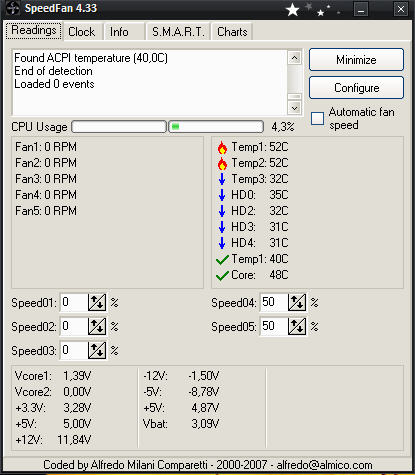Click the log line 'Loaded 0 events'
The image size is (415, 475).
pyautogui.click(x=54, y=84)
